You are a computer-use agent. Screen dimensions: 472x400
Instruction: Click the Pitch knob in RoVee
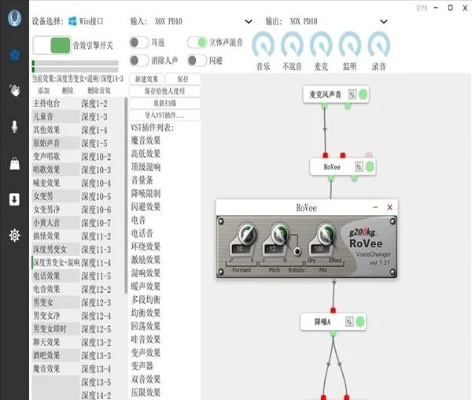click(x=279, y=234)
